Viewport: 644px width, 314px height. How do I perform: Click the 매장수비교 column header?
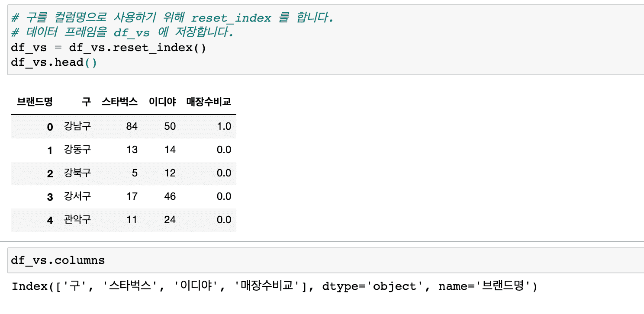coord(209,102)
